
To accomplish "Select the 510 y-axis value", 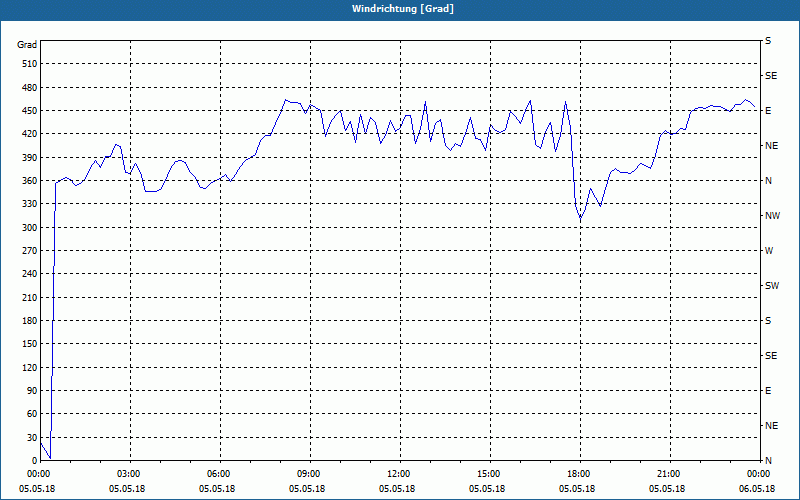I will (x=30, y=64).
